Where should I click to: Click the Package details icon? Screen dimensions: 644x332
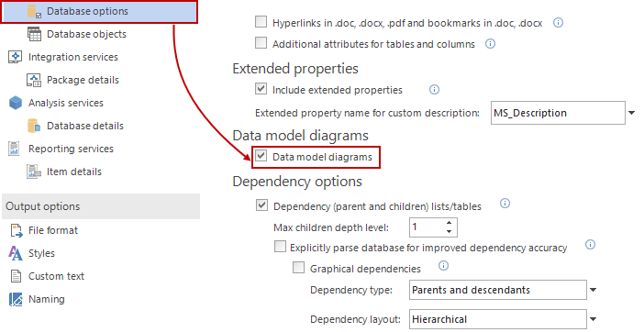point(34,80)
